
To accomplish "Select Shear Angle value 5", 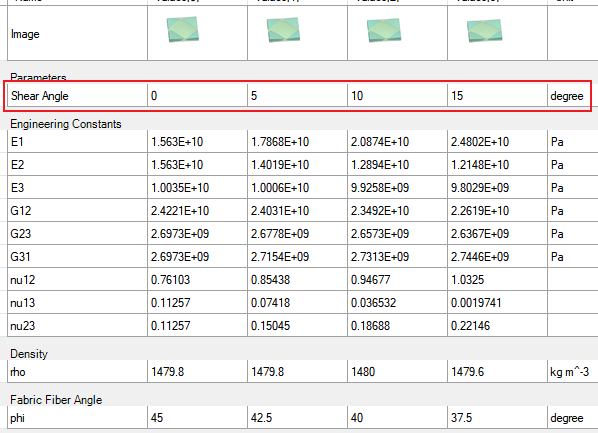I will [254, 96].
